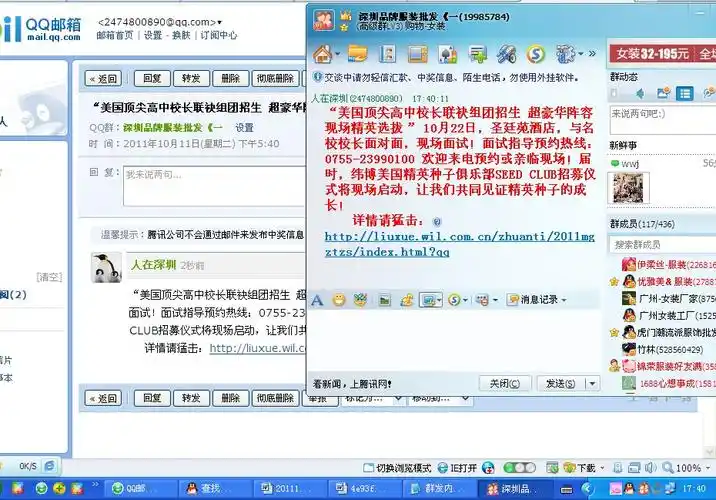Click top 删除 button in QQ mail
Screen dimensions: 716x500
tap(231, 79)
